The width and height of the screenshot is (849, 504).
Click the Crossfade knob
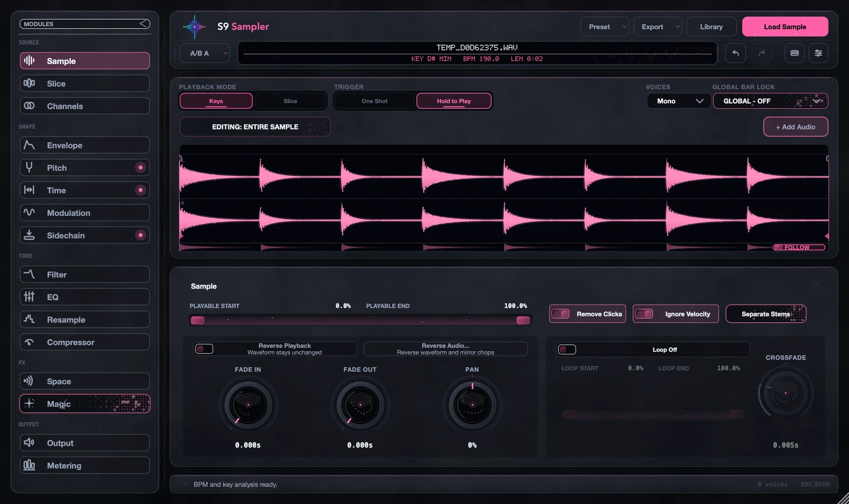coord(786,393)
